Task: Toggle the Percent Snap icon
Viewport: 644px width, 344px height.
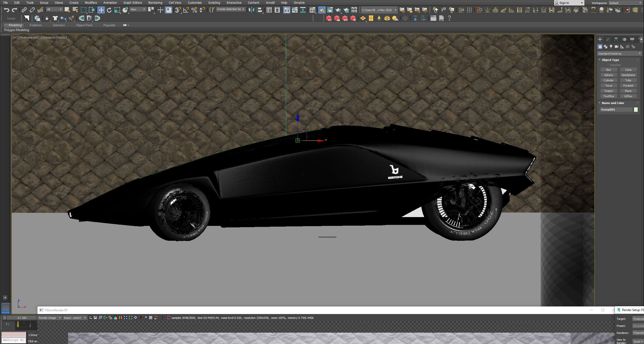Action: pyautogui.click(x=194, y=10)
